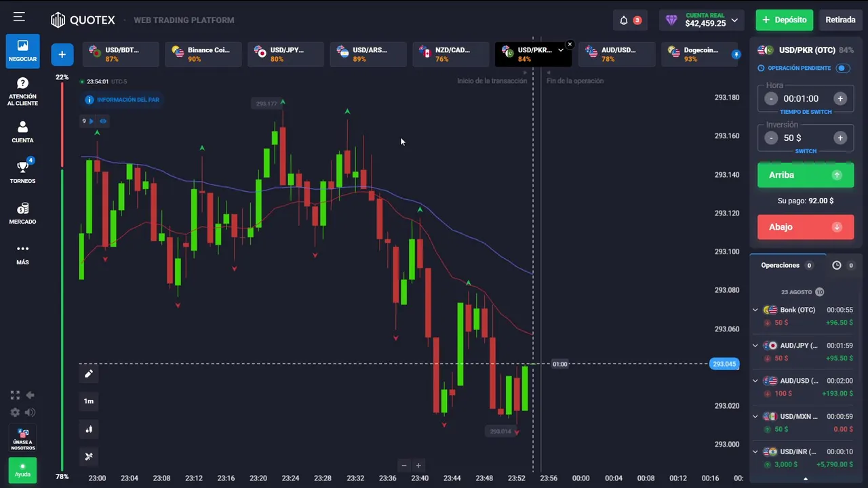Viewport: 868px width, 488px height.
Task: Open Únase a Nosotros social icon
Action: point(22,439)
